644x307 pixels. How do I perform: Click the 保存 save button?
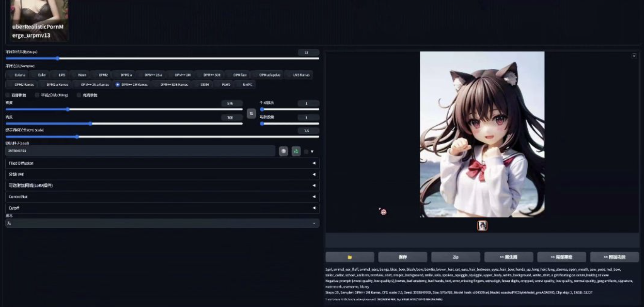[403, 257]
